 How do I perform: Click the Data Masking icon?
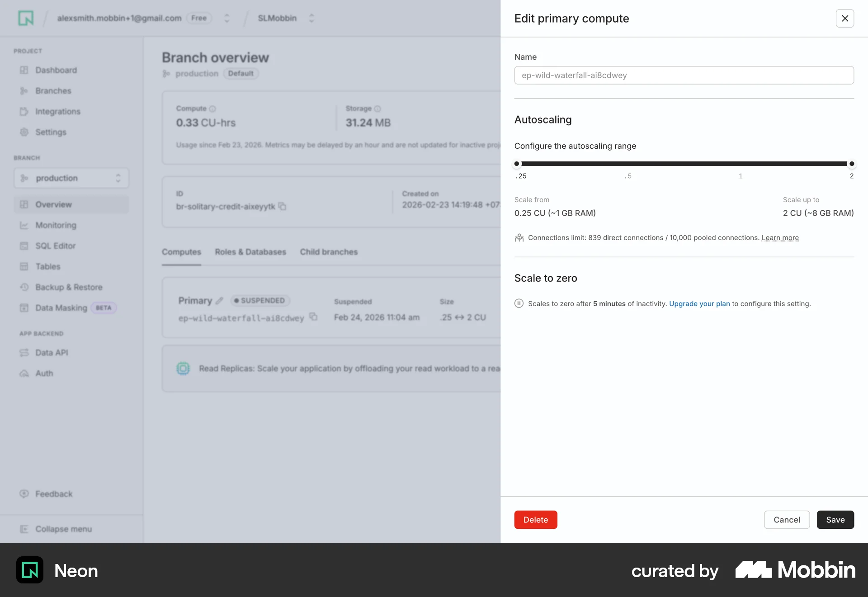click(24, 308)
